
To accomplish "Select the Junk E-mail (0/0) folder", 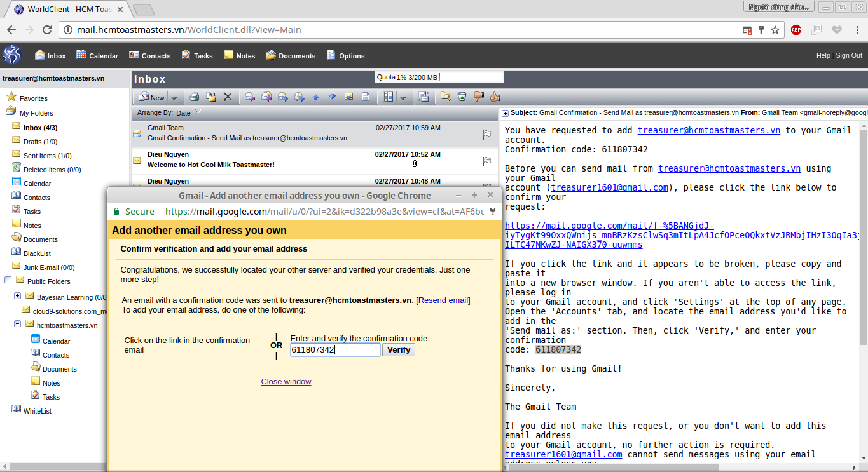I will (x=43, y=267).
